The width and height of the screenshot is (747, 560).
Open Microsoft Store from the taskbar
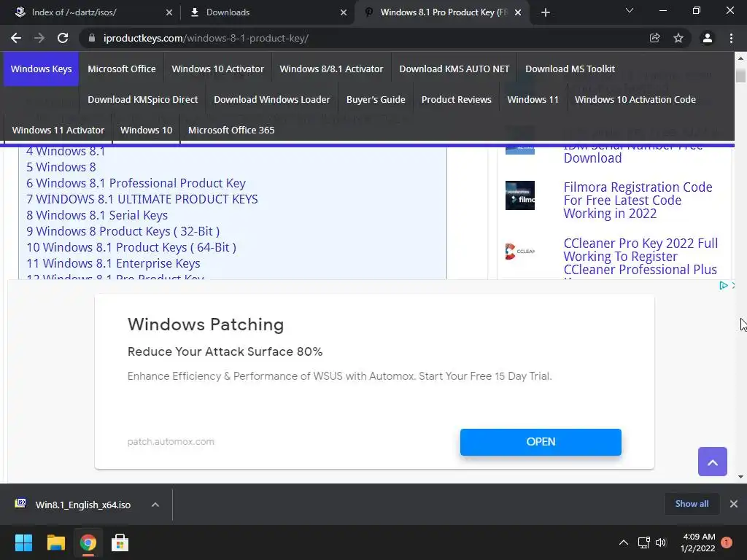point(120,542)
